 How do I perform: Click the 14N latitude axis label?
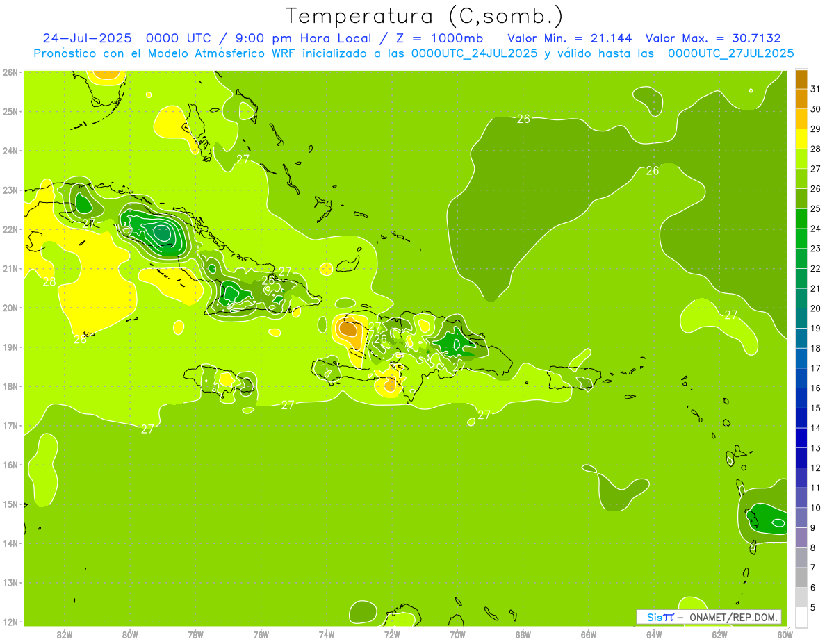click(x=10, y=543)
